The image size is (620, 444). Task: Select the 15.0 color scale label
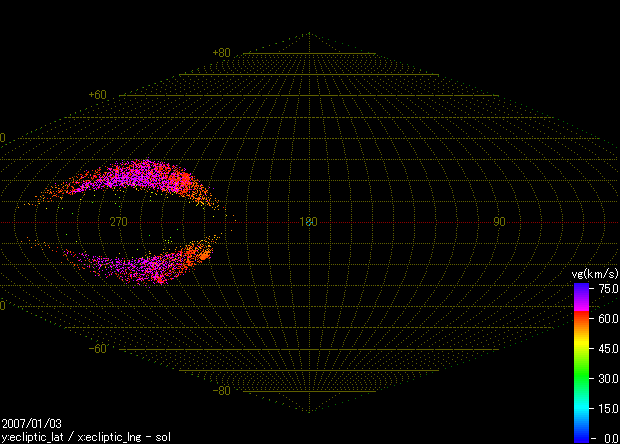(x=606, y=408)
